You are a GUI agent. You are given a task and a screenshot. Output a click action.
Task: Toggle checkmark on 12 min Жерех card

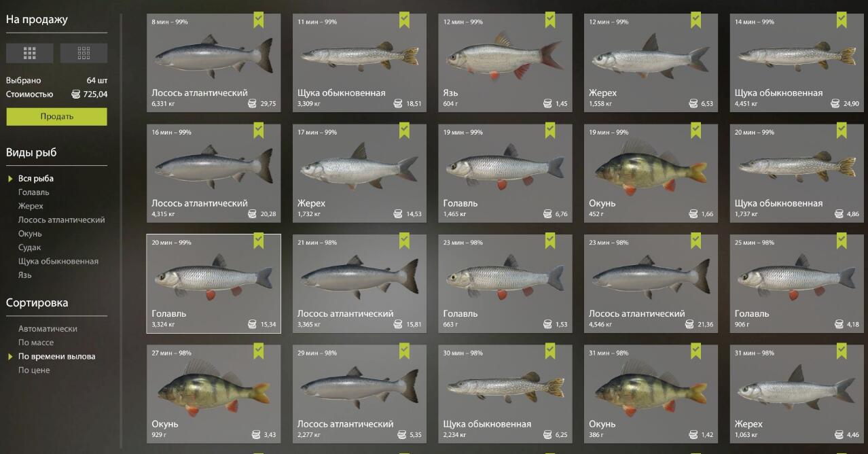click(x=696, y=20)
